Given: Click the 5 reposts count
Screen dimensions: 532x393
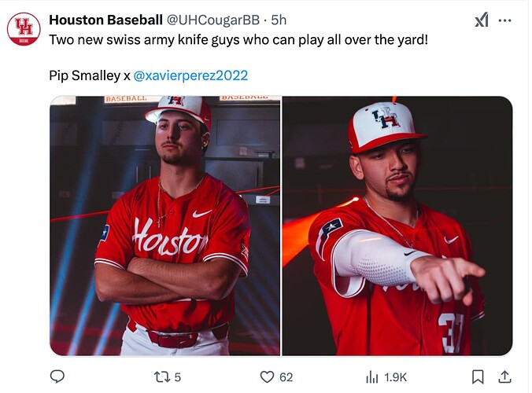Looking at the screenshot, I should click(178, 377).
